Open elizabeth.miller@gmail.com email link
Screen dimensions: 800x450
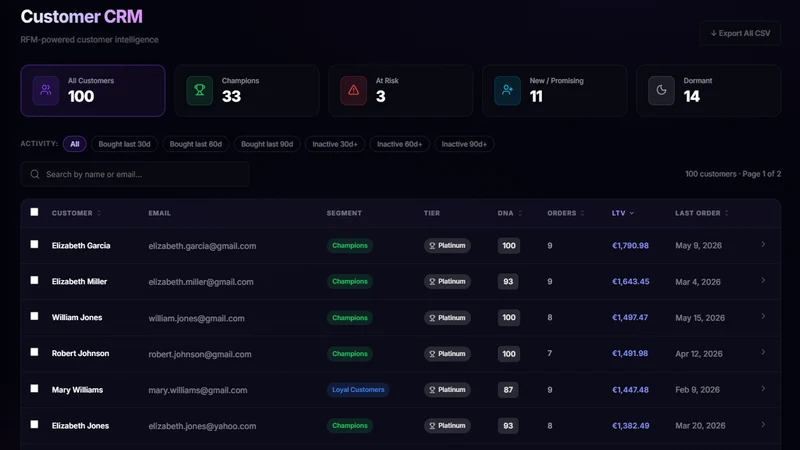point(201,282)
